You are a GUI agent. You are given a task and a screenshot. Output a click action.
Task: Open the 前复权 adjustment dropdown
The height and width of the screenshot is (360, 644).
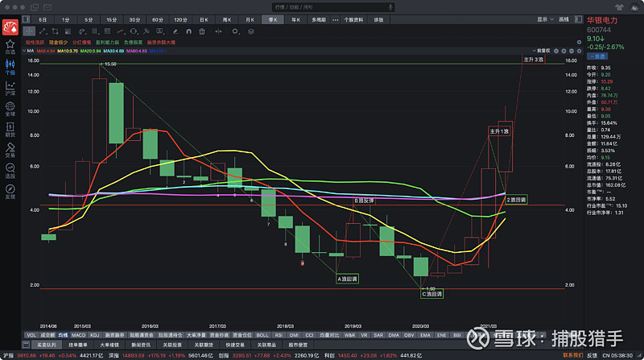click(543, 50)
